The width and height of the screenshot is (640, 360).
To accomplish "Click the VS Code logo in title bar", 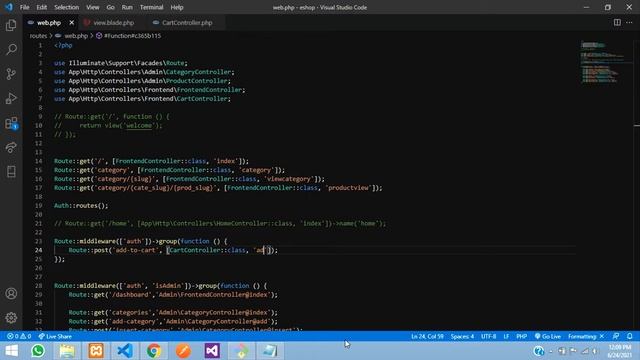I will 9,7.
